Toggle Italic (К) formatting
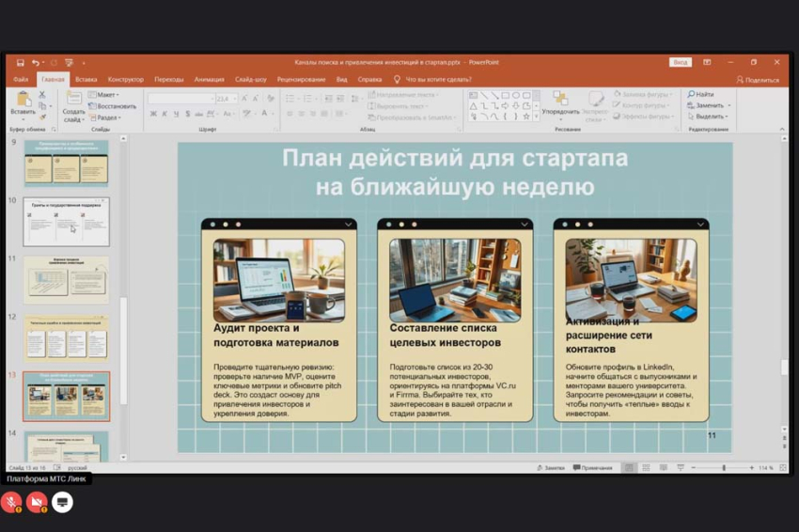Viewport: 799px width, 532px height. 164,114
